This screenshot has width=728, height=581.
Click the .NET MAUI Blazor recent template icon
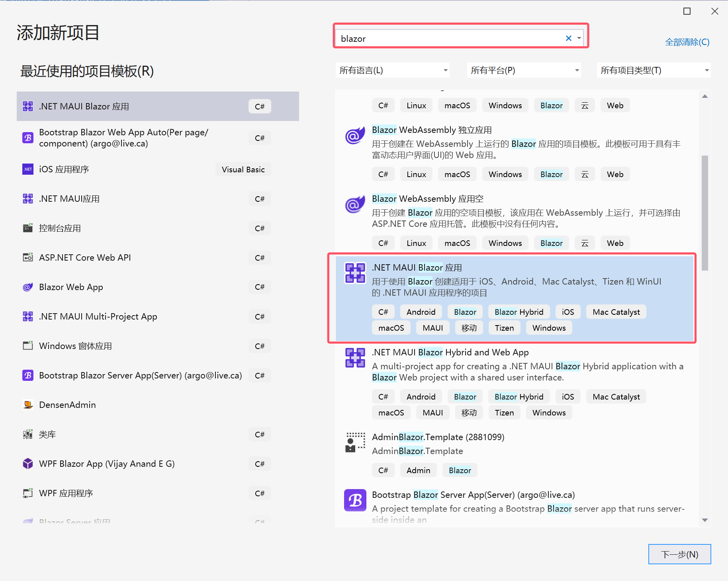pos(28,106)
